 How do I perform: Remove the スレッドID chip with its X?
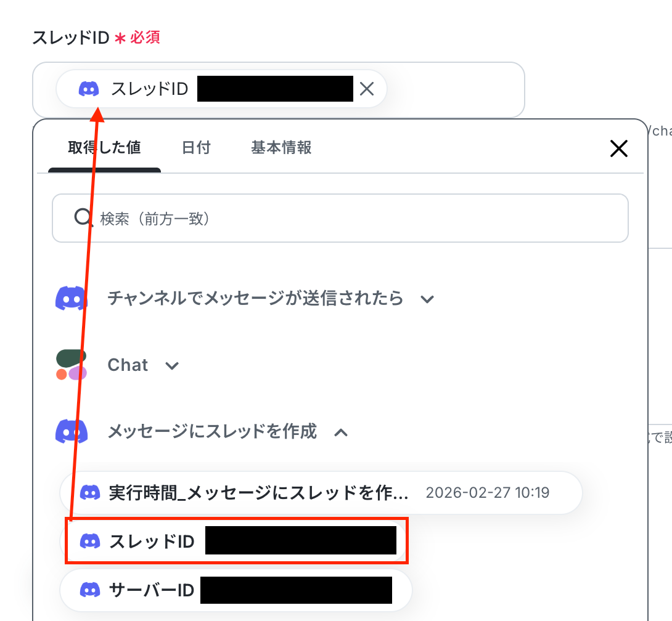[367, 89]
